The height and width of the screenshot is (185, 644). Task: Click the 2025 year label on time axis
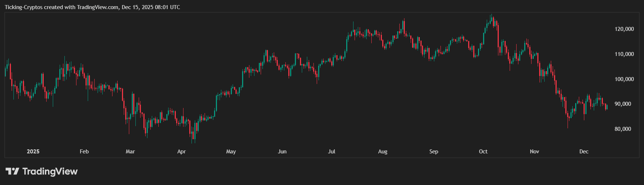pyautogui.click(x=33, y=152)
